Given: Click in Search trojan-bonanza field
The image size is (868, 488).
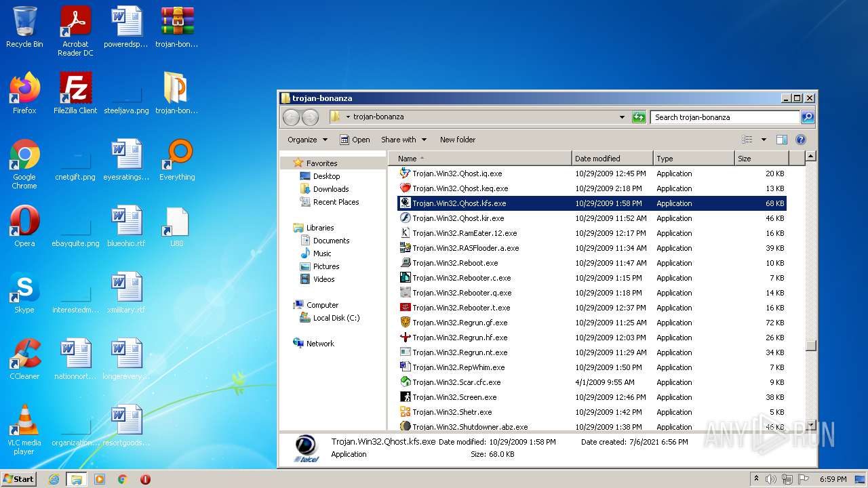Looking at the screenshot, I should (726, 117).
